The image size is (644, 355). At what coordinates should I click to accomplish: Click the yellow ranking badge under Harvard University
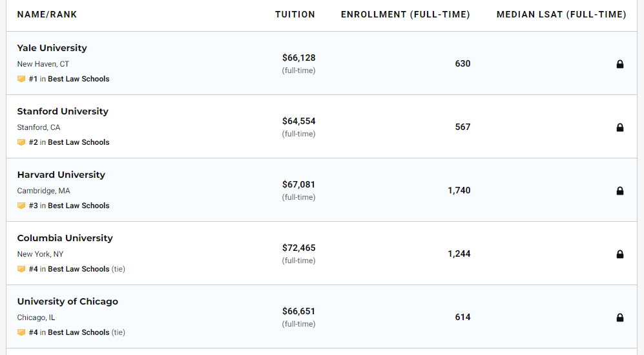tap(21, 206)
